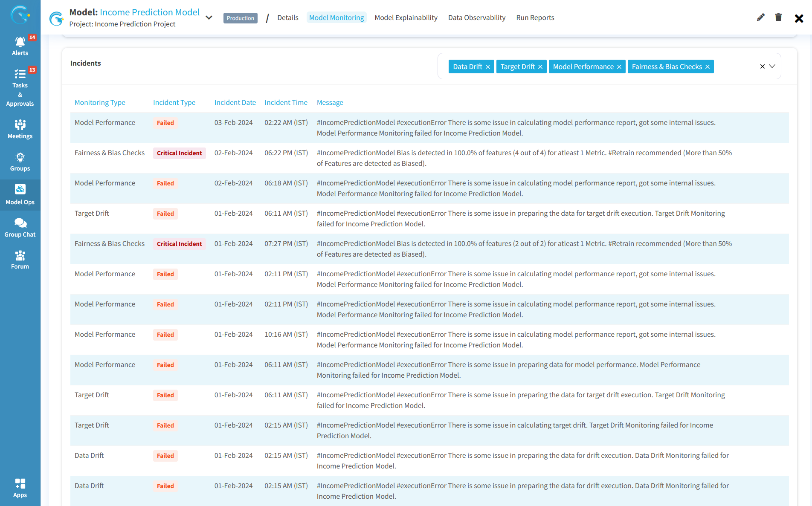Sort by Monitoring Type column header
812x506 pixels.
(100, 102)
